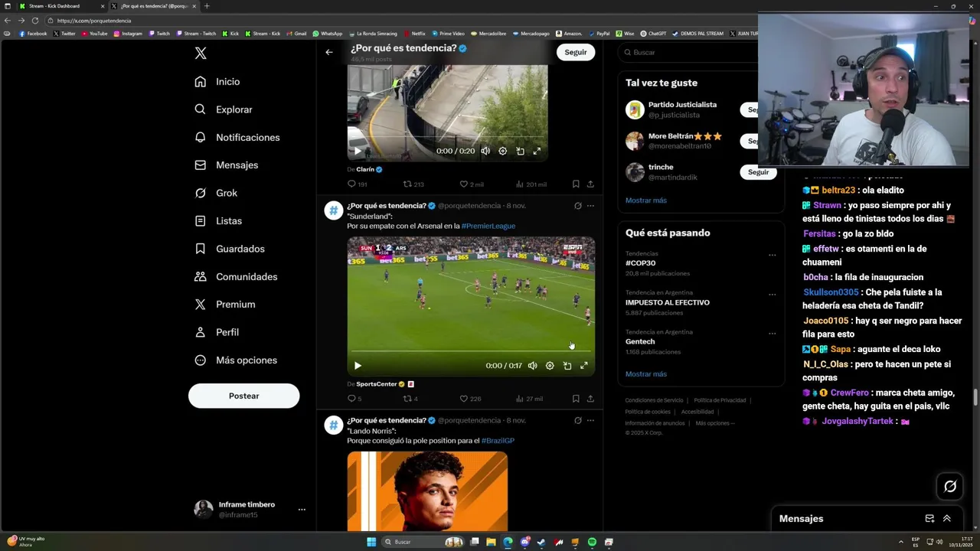Click Grok icon on the Lando Norris post

[578, 420]
